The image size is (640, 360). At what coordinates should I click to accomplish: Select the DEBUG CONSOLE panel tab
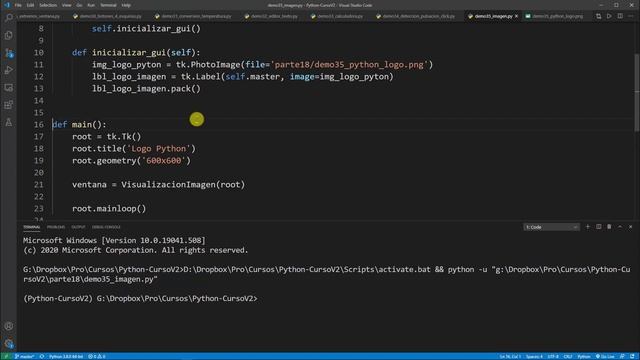pyautogui.click(x=106, y=227)
